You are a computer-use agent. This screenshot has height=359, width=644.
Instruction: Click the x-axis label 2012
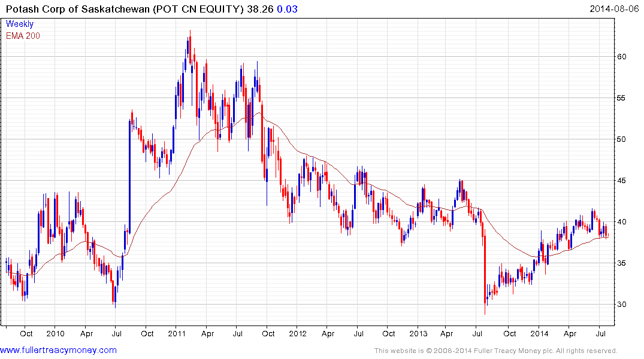pos(298,333)
